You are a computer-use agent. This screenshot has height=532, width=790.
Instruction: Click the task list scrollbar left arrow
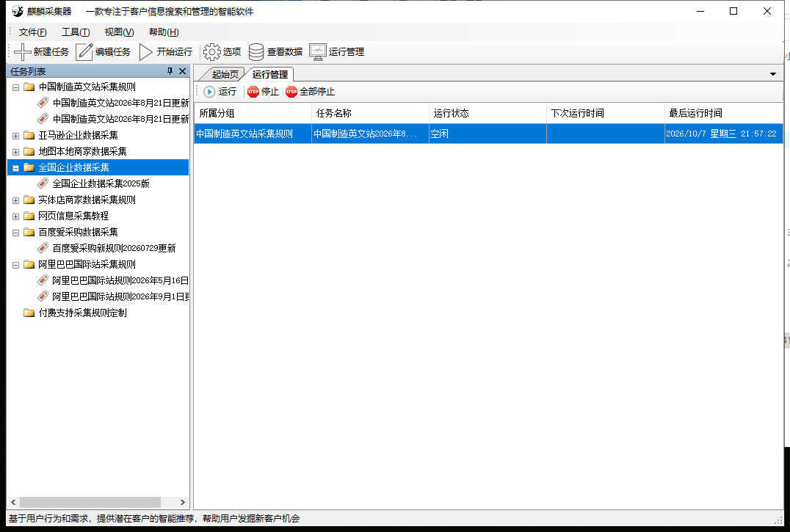(x=14, y=503)
